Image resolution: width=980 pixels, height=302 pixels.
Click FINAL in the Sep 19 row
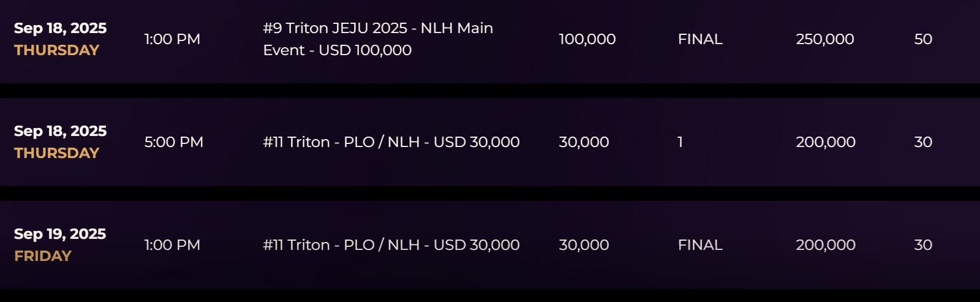[699, 245]
